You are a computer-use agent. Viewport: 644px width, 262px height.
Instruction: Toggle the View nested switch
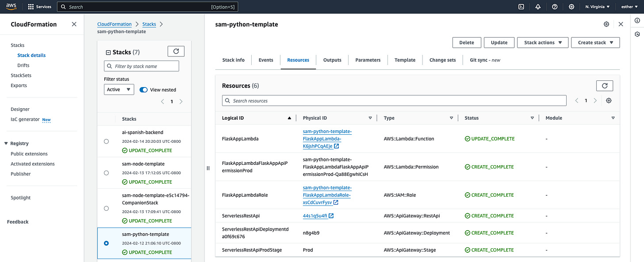tap(143, 90)
